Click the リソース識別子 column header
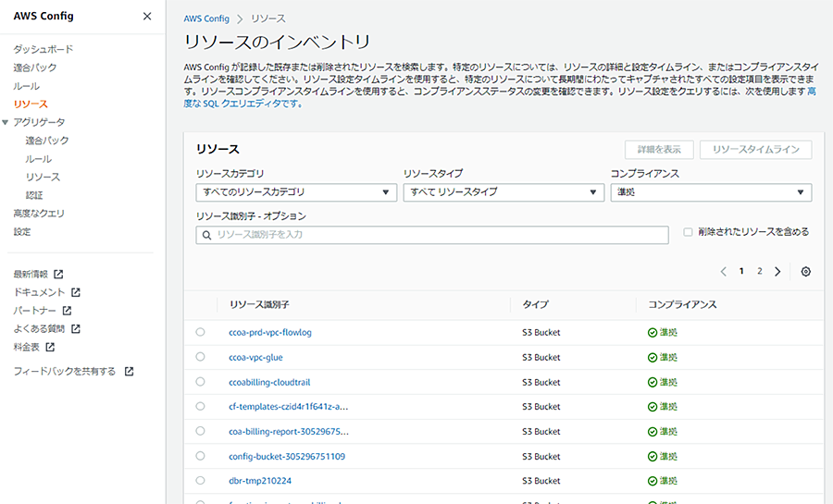833x504 pixels. point(260,304)
